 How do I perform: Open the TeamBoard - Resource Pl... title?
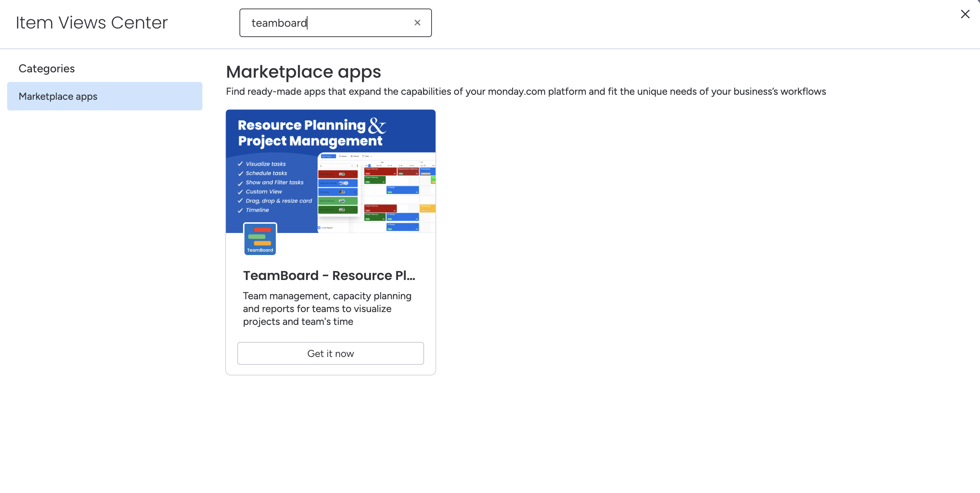click(x=329, y=275)
